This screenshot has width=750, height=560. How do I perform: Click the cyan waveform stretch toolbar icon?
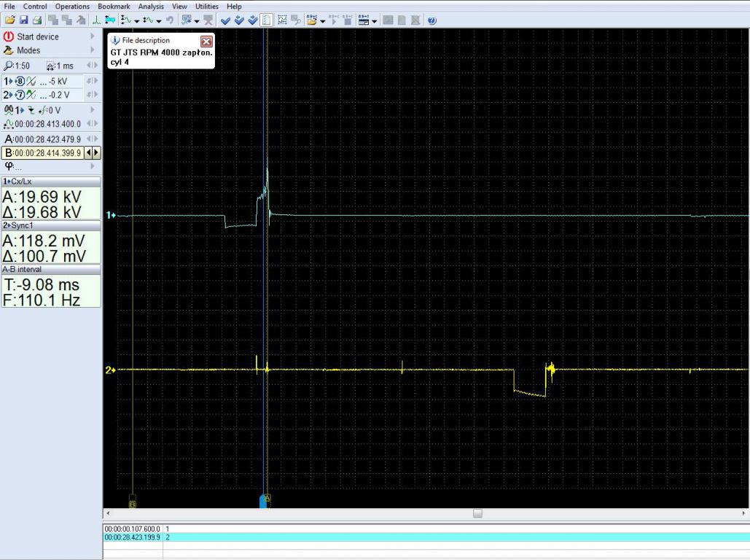click(110, 20)
